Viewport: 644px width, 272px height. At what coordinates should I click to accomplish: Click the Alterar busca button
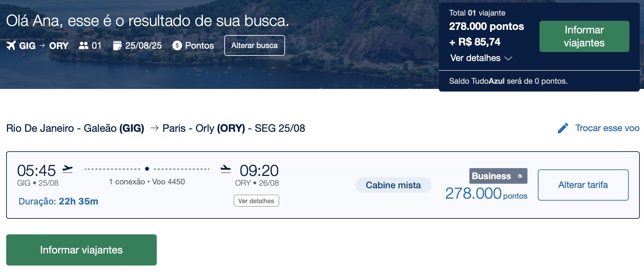coord(254,45)
